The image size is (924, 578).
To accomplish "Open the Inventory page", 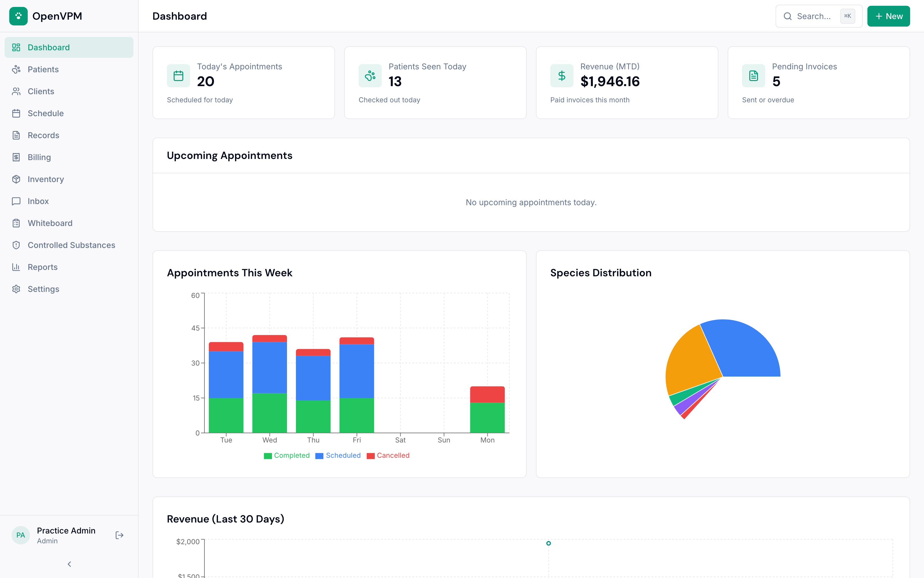I will point(69,179).
